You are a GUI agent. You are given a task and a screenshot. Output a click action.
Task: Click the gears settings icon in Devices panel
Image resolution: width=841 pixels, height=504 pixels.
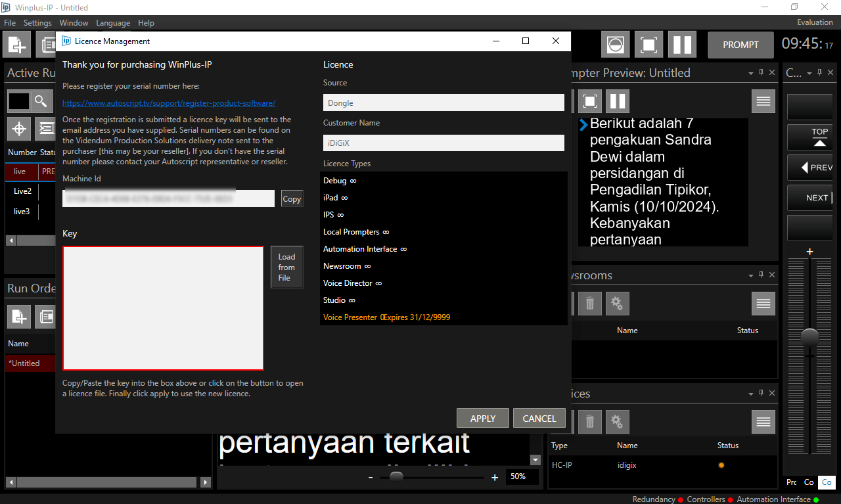pos(617,421)
